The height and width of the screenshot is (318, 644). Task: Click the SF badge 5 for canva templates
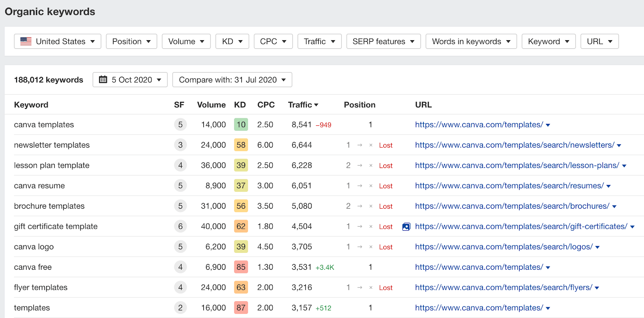[x=180, y=125]
